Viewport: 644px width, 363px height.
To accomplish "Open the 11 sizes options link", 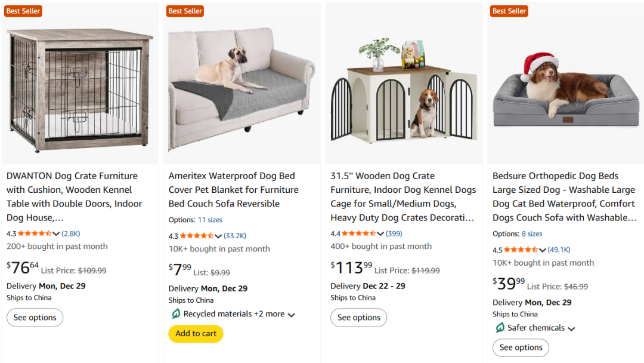I will (x=210, y=220).
